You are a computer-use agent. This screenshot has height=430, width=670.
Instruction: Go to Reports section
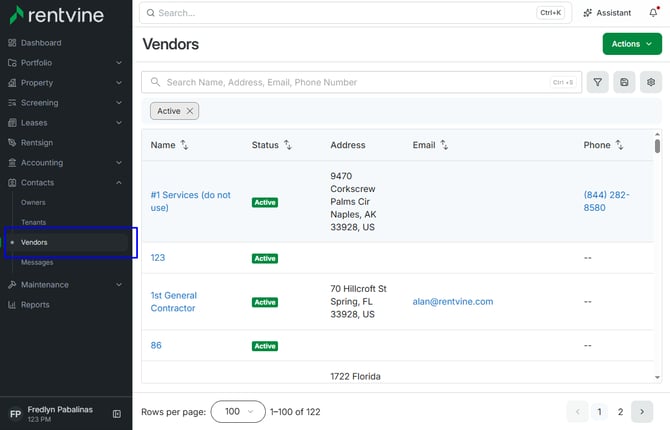tap(35, 305)
